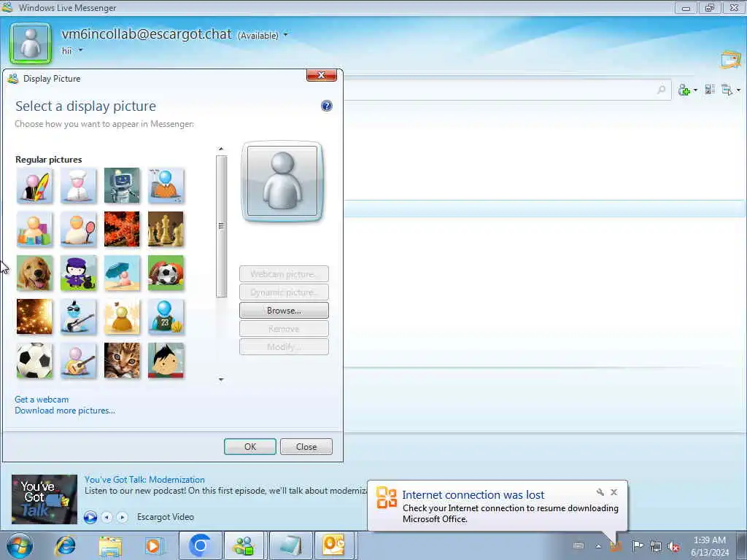Dismiss the Internet connection lost notification
The height and width of the screenshot is (560, 747).
pos(614,492)
